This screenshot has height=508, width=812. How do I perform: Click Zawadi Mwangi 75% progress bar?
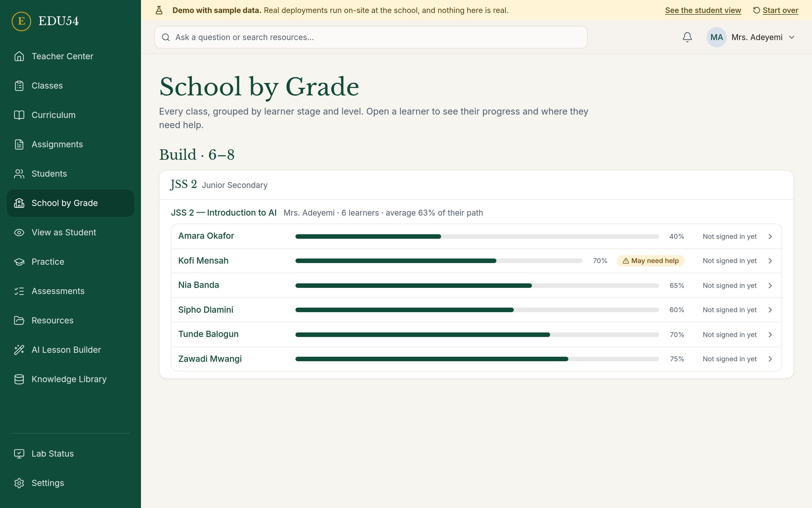477,359
